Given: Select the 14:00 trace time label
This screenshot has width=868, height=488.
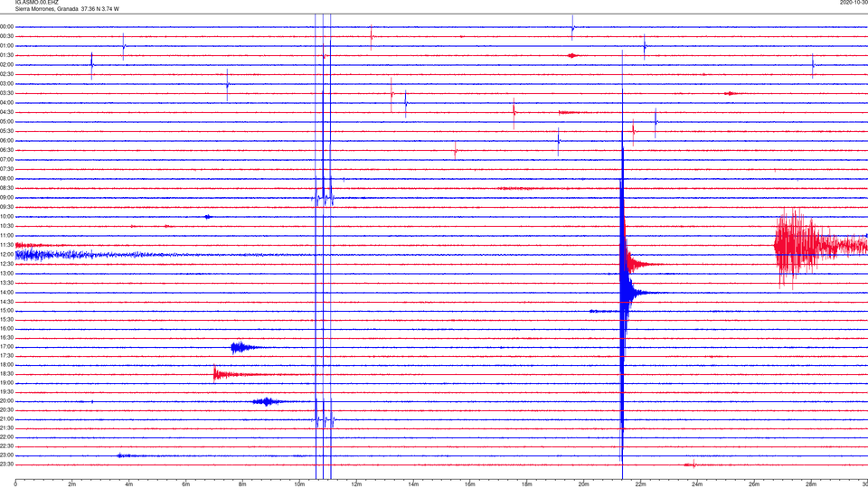Looking at the screenshot, I should point(7,293).
